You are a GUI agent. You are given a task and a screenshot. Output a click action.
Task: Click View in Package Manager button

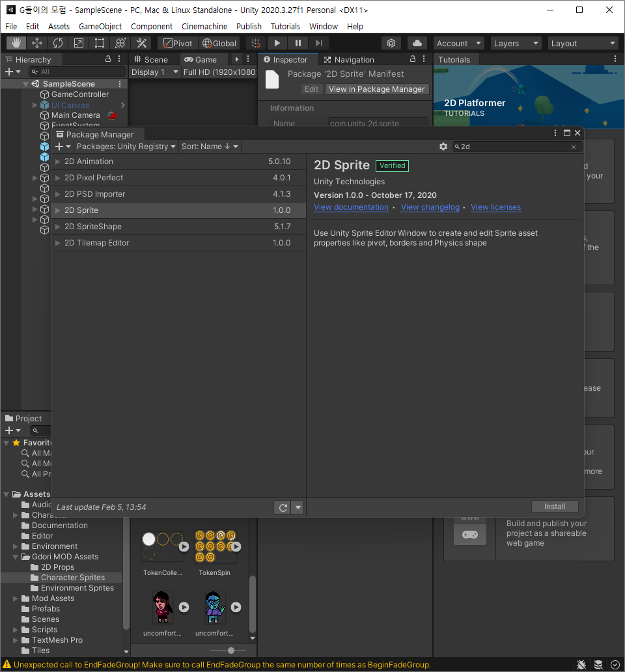point(376,89)
